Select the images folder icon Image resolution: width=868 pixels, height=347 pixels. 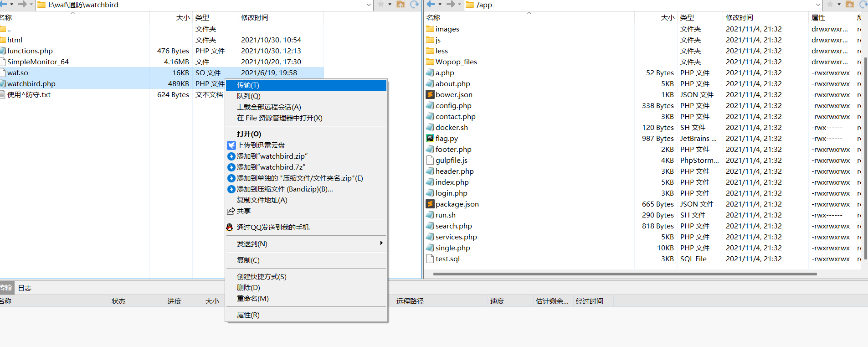tap(430, 29)
